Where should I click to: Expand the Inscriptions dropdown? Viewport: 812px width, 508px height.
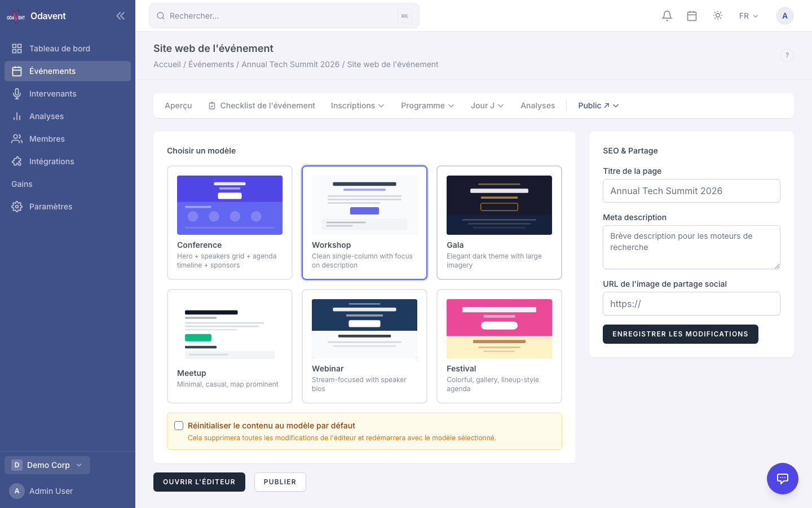358,106
